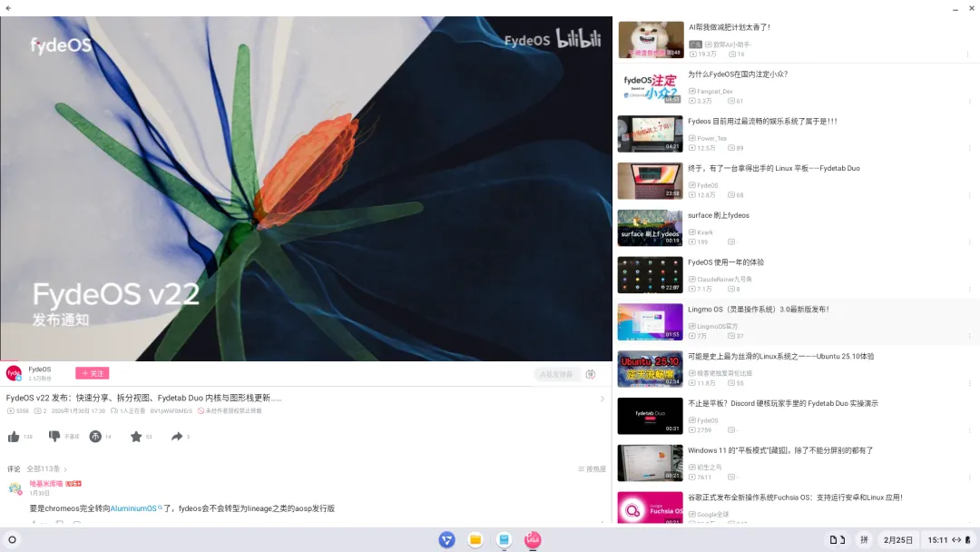Viewport: 980px width, 552px height.
Task: Open Discord Fydetab Duo 实操演示 thumbnail
Action: (651, 416)
